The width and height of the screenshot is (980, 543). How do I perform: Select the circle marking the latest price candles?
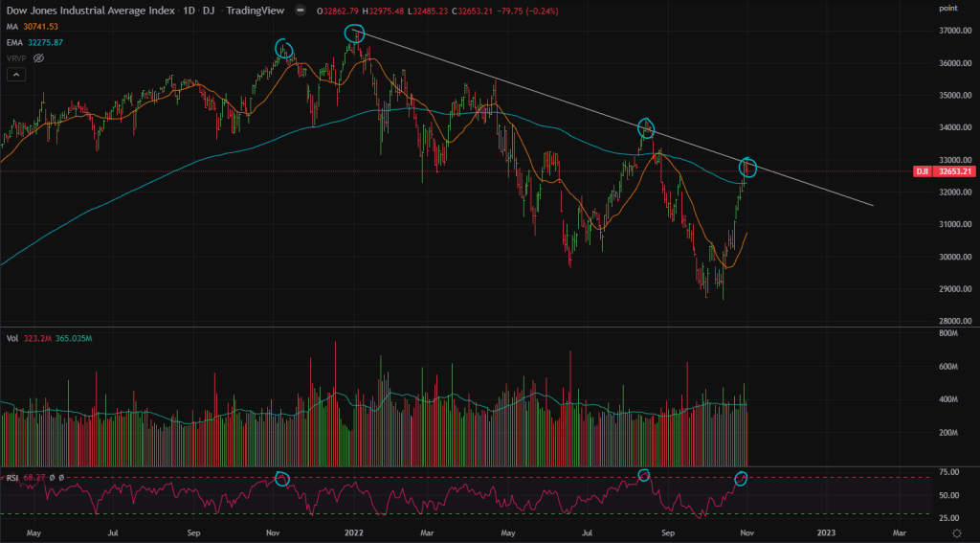tap(748, 168)
